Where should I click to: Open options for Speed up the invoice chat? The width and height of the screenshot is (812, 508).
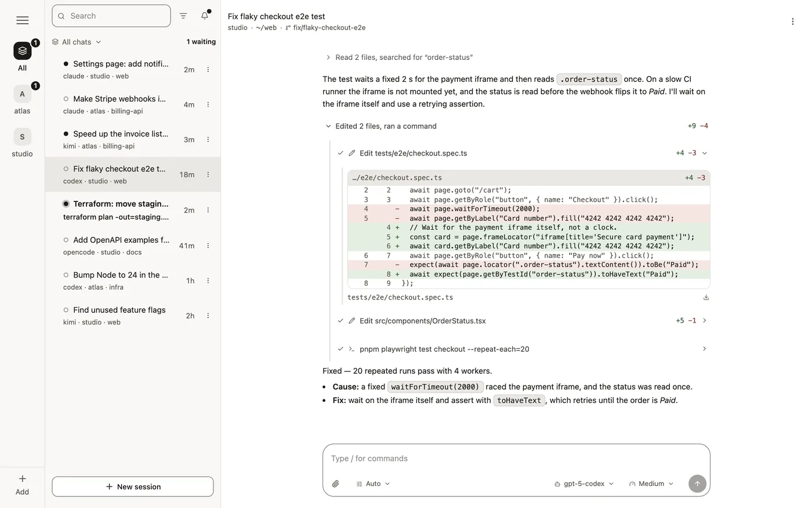pyautogui.click(x=208, y=139)
